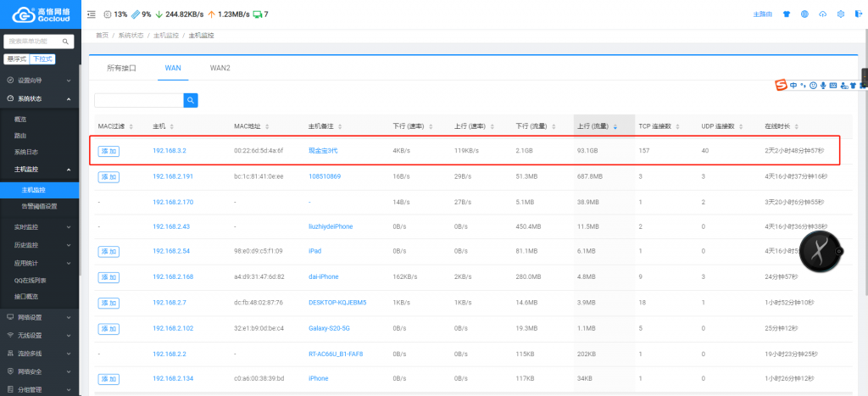Switch to the 所有接口 tab
Viewport: 868px width, 396px height.
click(x=121, y=67)
